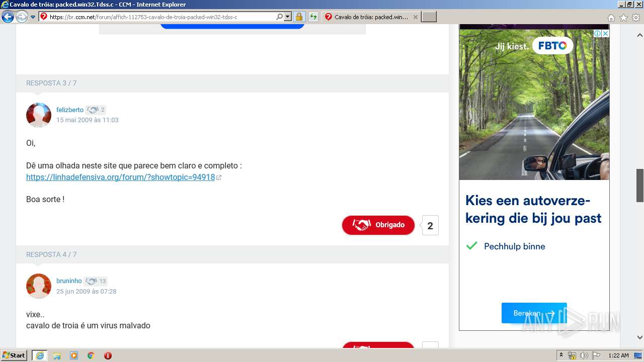Open the Home page icon
Screen dimensions: 644x362
click(611, 17)
